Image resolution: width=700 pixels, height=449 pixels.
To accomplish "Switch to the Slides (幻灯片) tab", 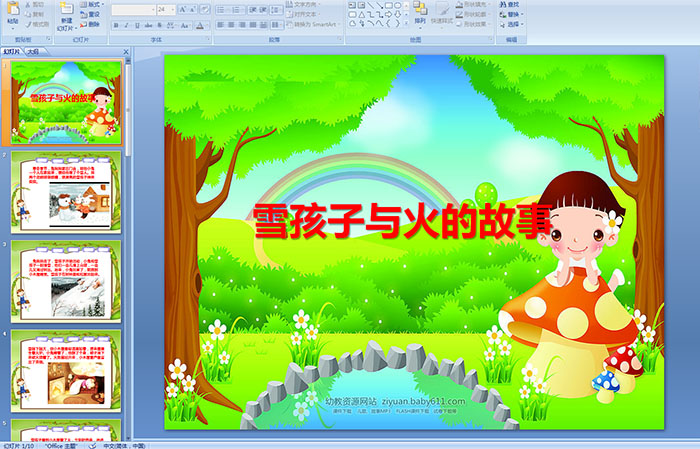I will click(12, 49).
